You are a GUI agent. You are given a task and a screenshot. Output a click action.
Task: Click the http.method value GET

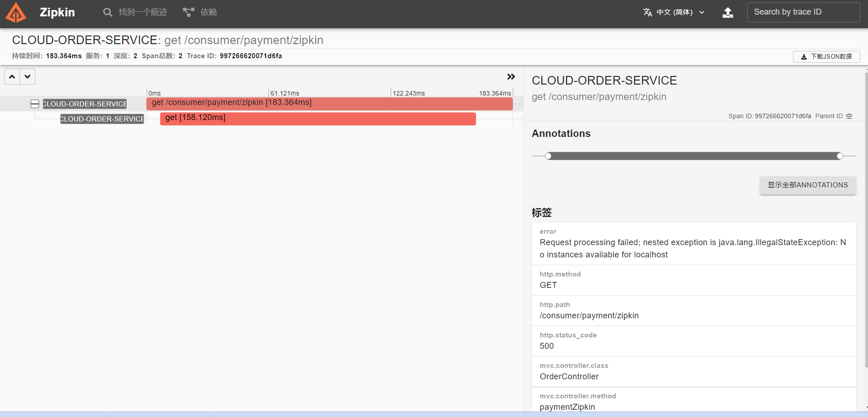(548, 285)
